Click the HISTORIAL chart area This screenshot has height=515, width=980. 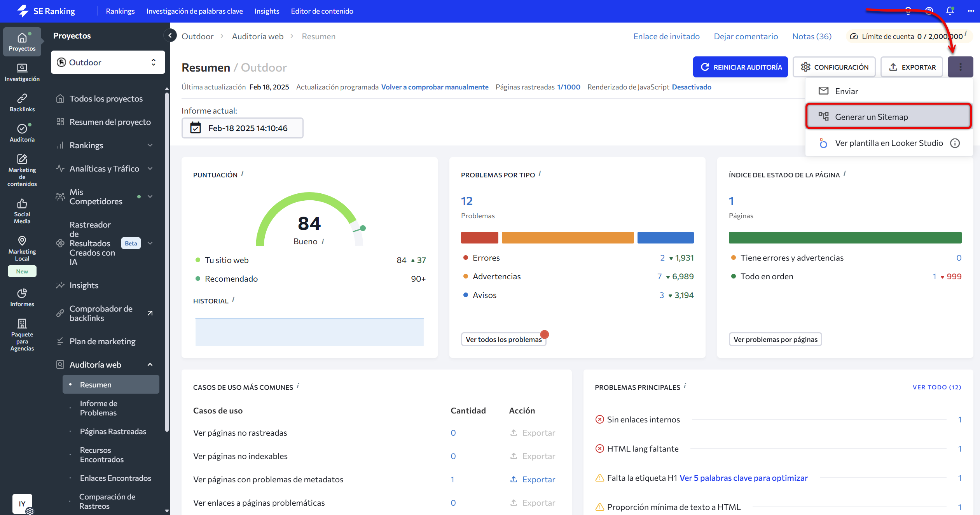[309, 332]
